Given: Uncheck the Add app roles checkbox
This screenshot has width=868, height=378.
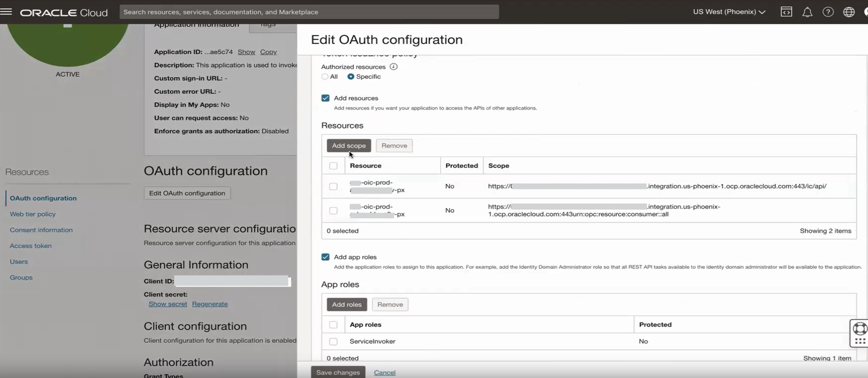Looking at the screenshot, I should (325, 257).
